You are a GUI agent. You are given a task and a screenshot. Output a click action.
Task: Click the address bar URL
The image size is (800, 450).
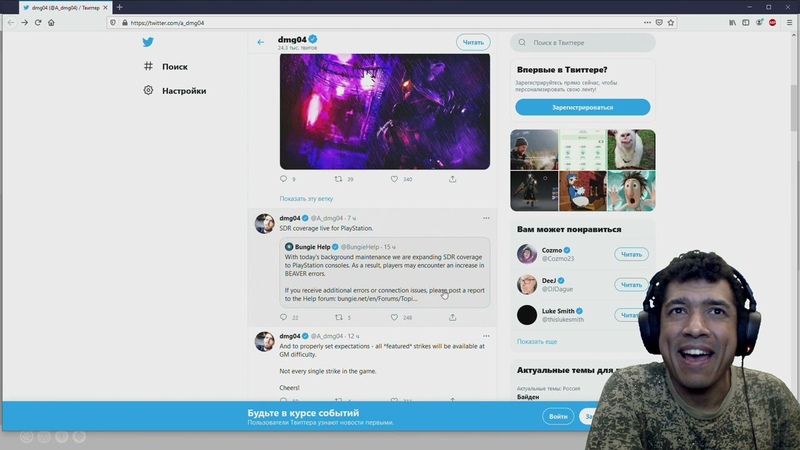pos(167,23)
